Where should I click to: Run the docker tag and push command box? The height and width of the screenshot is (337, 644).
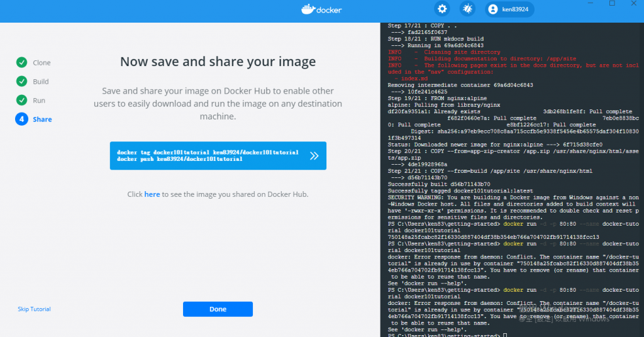point(218,155)
